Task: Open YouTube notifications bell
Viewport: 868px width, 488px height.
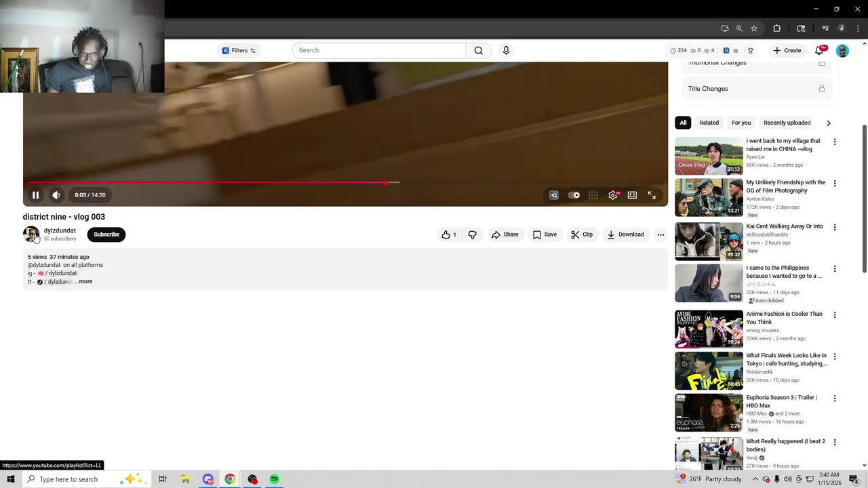Action: (x=819, y=50)
